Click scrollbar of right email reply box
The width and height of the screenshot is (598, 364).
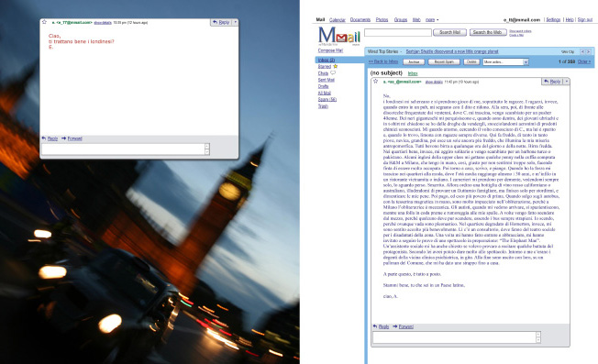click(538, 337)
